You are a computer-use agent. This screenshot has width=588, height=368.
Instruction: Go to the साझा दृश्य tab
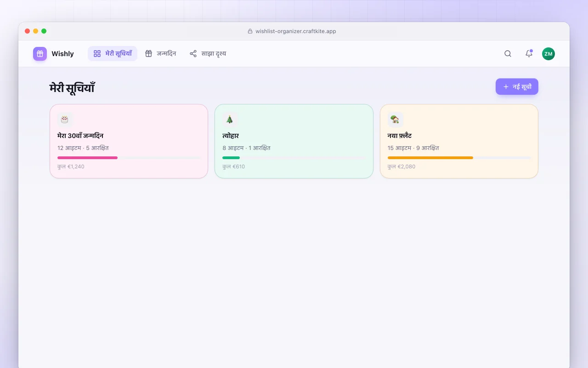(x=208, y=54)
